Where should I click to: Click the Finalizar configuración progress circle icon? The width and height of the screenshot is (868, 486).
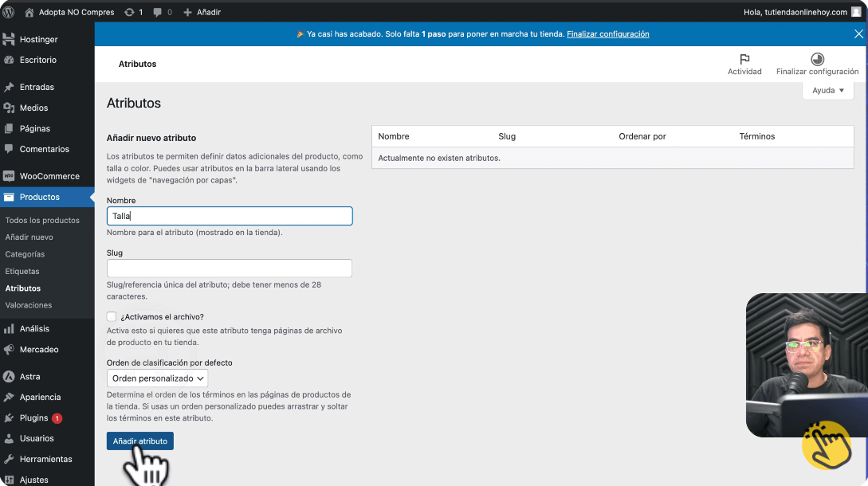[818, 59]
